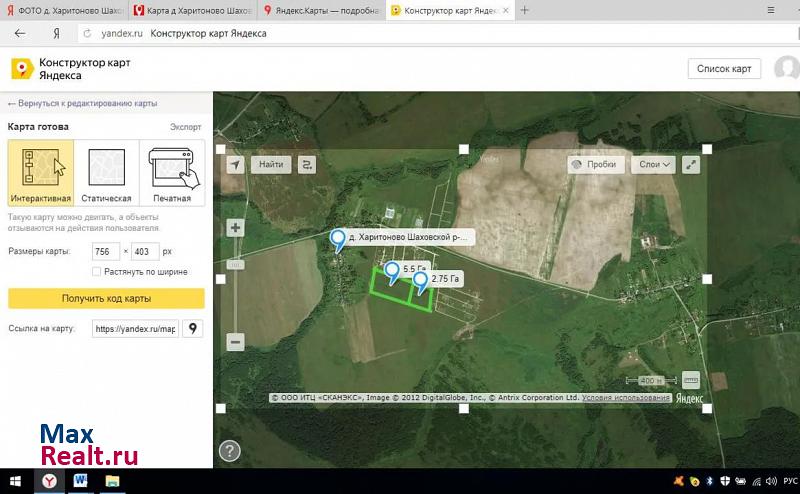Expand the Слои layers dropdown
Viewport: 800px width, 494px height.
654,164
